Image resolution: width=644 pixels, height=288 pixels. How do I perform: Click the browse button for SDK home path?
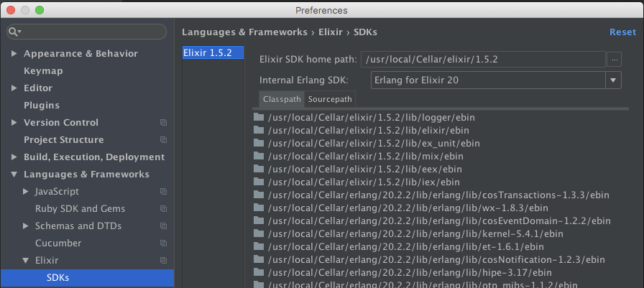[x=615, y=60]
